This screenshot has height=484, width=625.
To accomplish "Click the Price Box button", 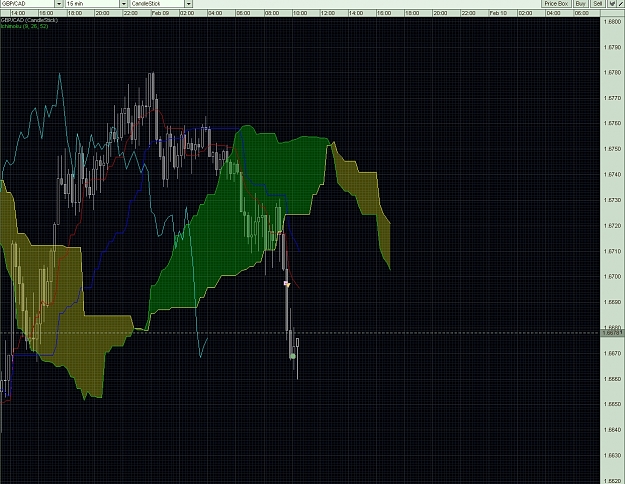I will pos(556,4).
